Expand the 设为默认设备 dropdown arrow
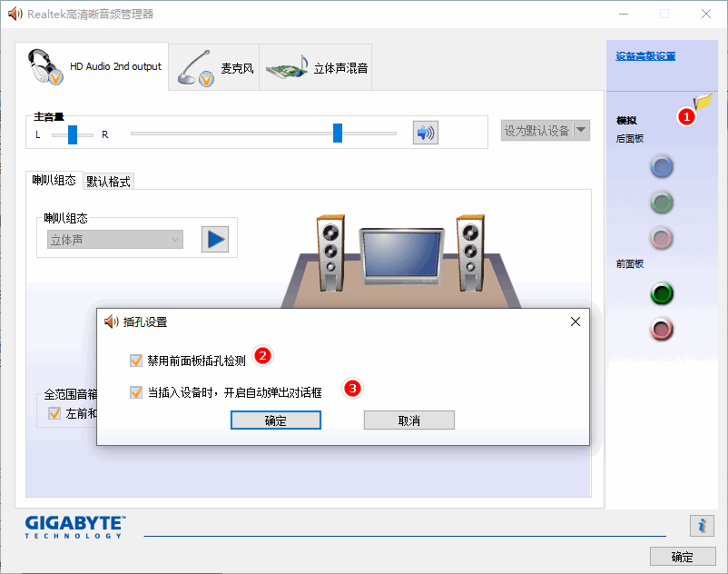Image resolution: width=728 pixels, height=574 pixels. coord(578,130)
